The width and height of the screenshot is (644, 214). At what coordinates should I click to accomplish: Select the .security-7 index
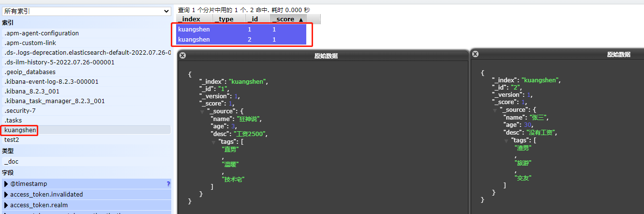point(86,111)
